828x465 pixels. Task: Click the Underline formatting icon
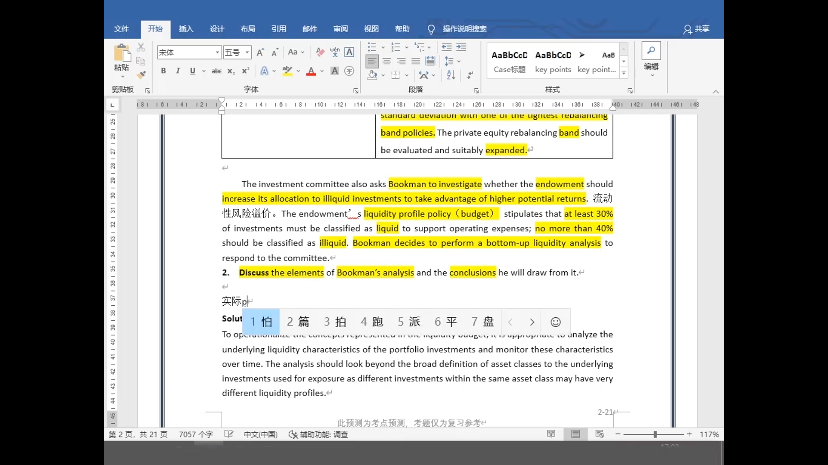tap(192, 71)
